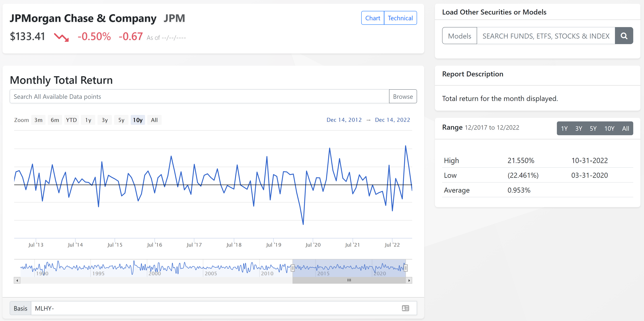Screen dimensions: 644x321
Task: Click the -0.50% change value
Action: click(94, 37)
